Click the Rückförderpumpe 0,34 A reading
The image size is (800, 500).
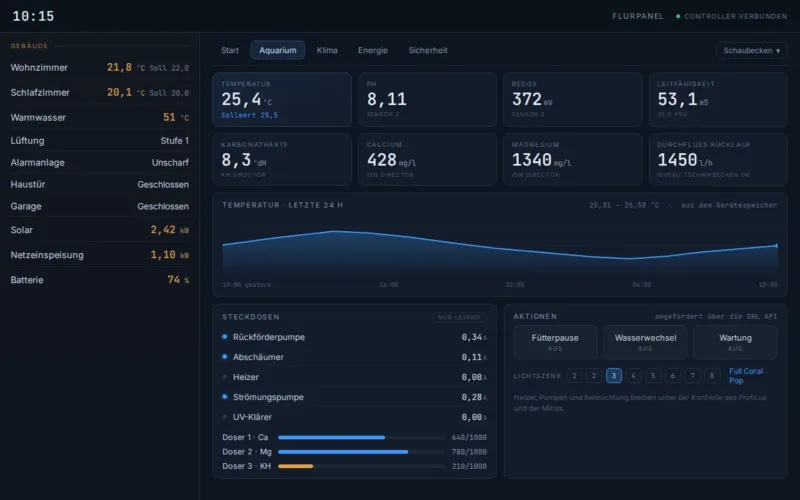(474, 337)
